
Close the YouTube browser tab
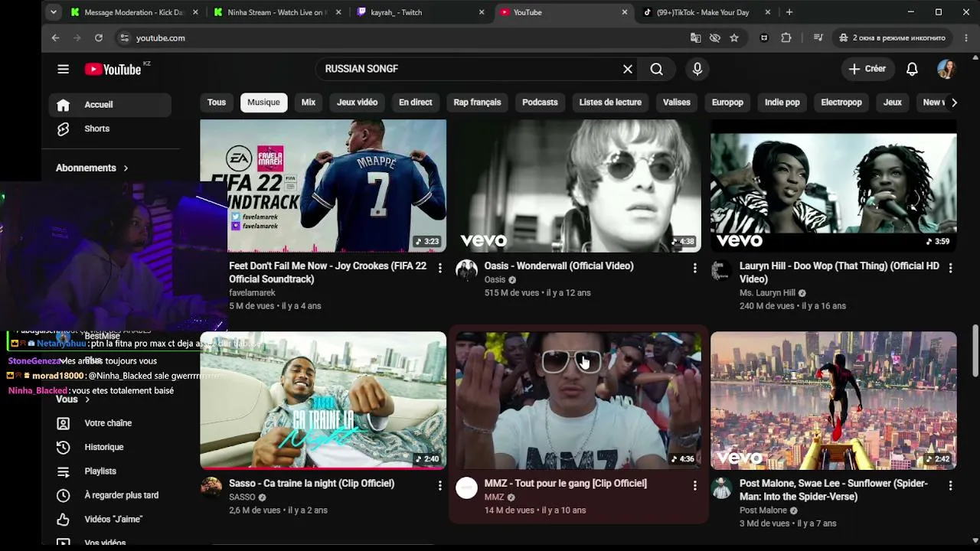[x=625, y=12]
